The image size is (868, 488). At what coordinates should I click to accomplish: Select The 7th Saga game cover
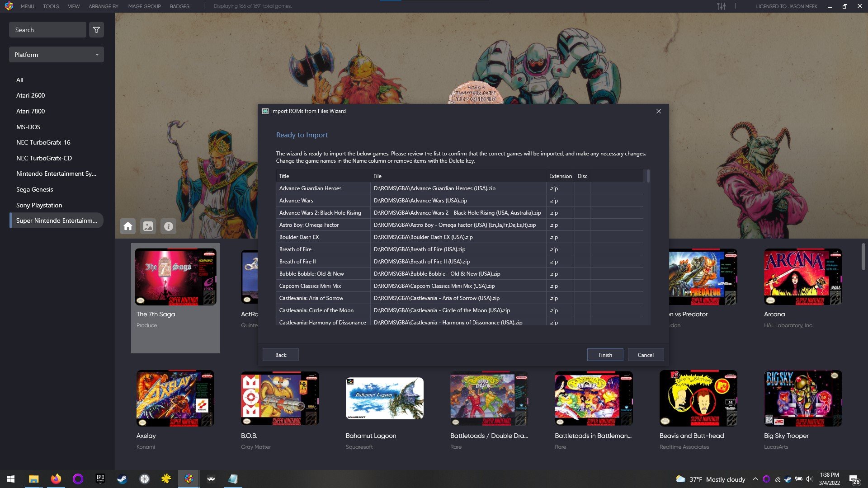(x=175, y=277)
